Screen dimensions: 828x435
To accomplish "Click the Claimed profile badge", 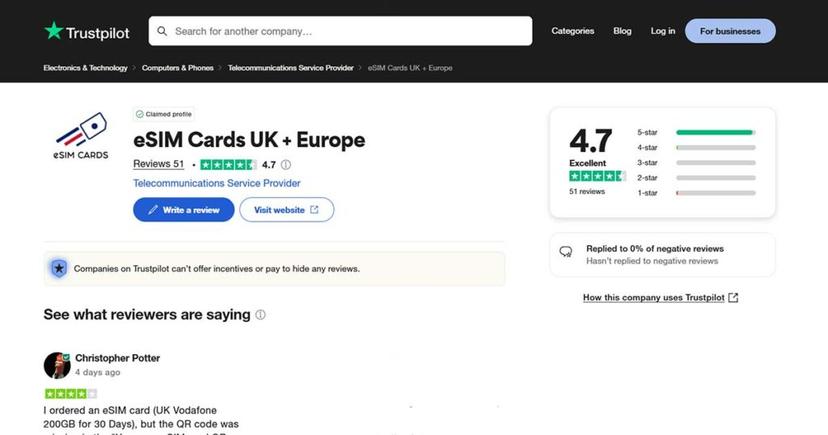I will [x=163, y=114].
